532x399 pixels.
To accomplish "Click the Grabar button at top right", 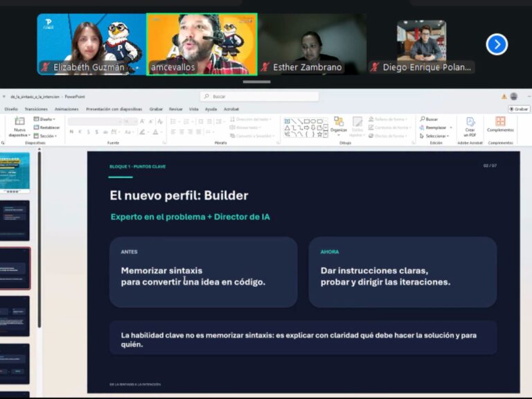I will 519,109.
